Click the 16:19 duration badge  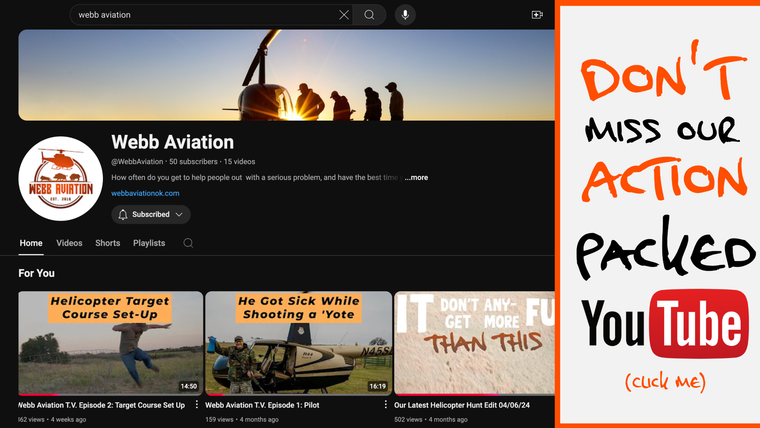point(378,386)
